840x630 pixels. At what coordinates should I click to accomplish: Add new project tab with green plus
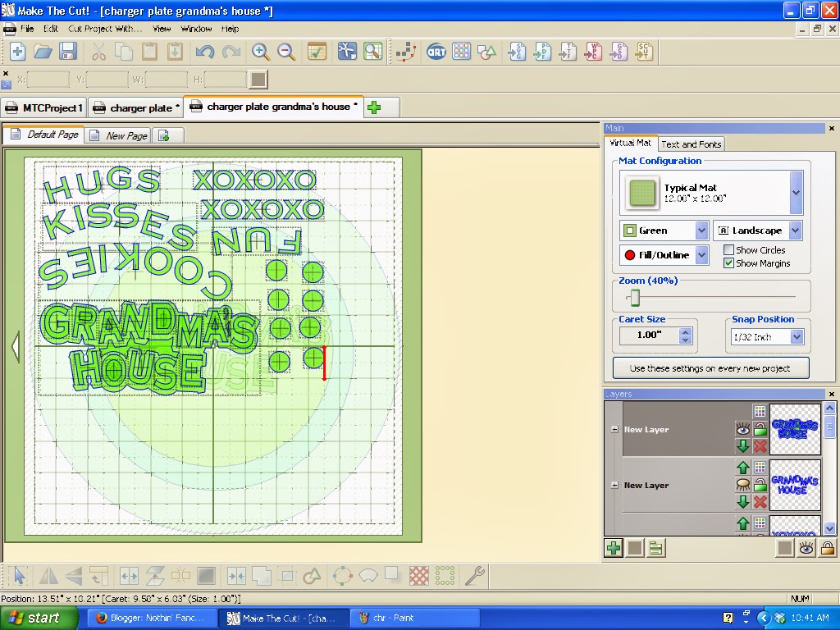(x=374, y=107)
